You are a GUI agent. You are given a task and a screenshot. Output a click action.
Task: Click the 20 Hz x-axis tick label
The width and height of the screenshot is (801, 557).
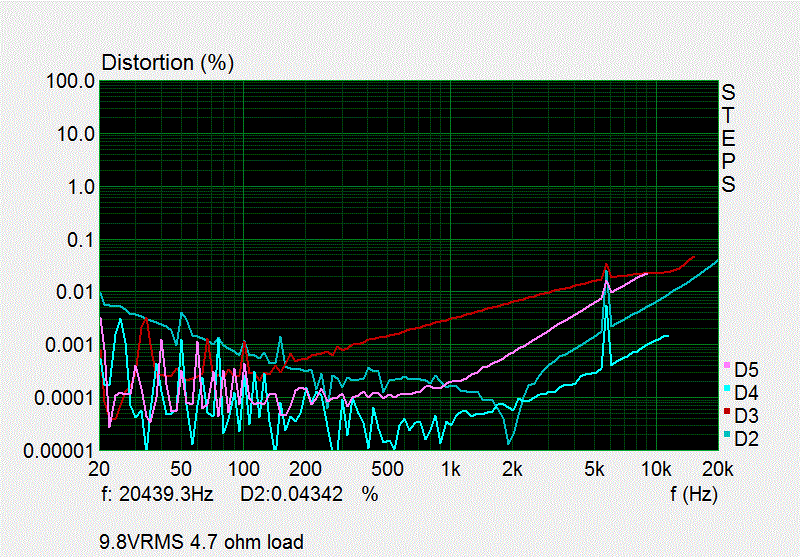[x=99, y=469]
